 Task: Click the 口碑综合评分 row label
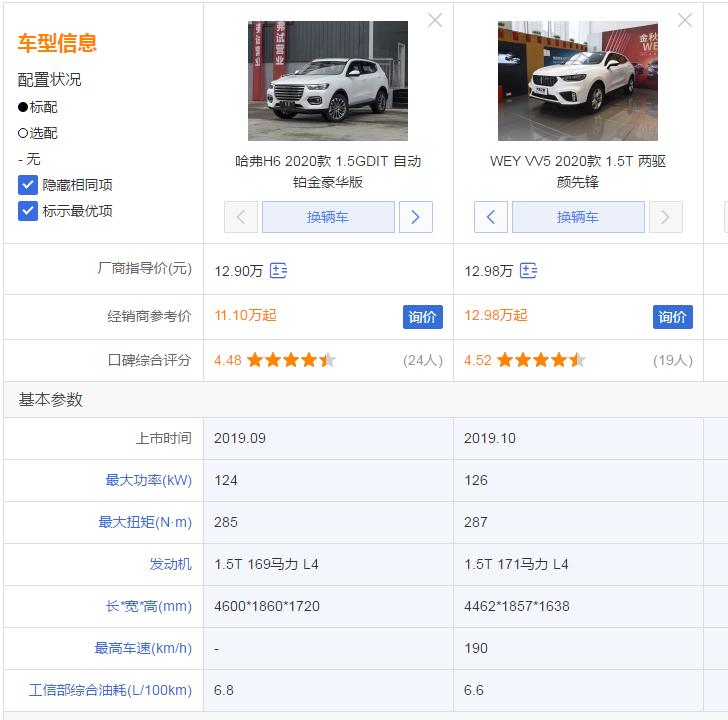(x=149, y=360)
